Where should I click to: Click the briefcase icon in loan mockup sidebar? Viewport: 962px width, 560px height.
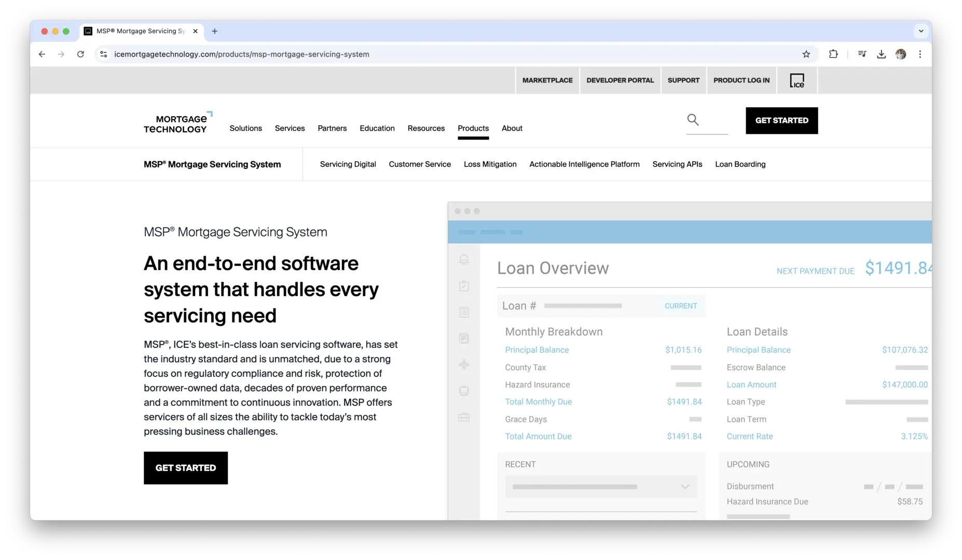tap(464, 417)
